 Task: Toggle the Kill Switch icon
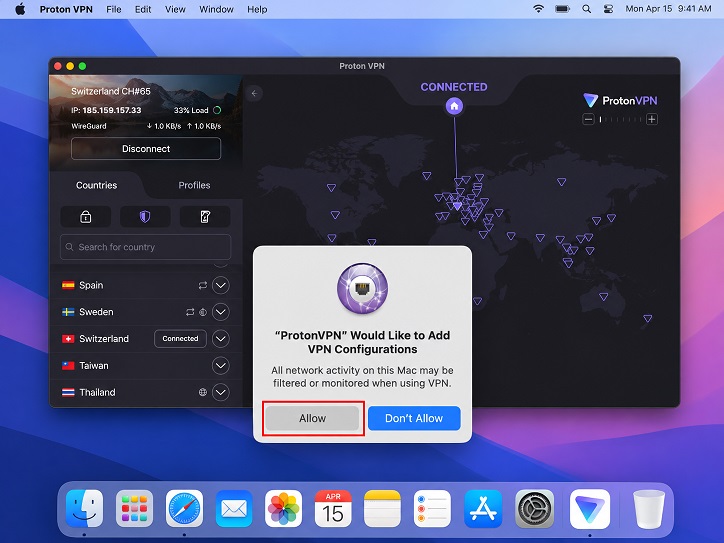tap(205, 217)
